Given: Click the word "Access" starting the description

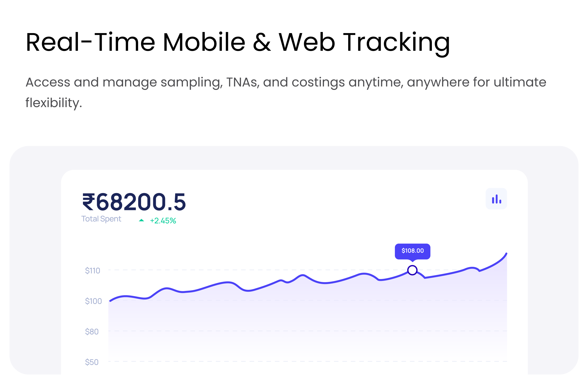Looking at the screenshot, I should point(48,82).
